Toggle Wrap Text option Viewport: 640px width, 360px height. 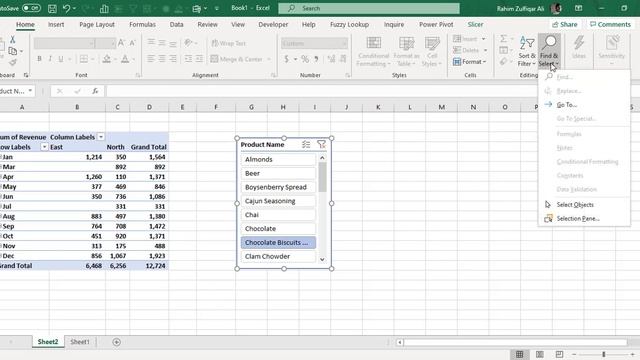coord(229,43)
